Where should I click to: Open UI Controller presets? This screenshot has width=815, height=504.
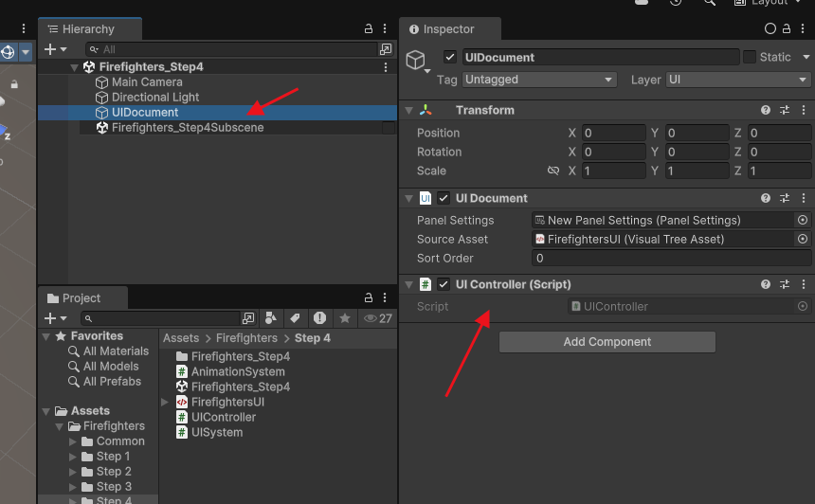pyautogui.click(x=785, y=284)
